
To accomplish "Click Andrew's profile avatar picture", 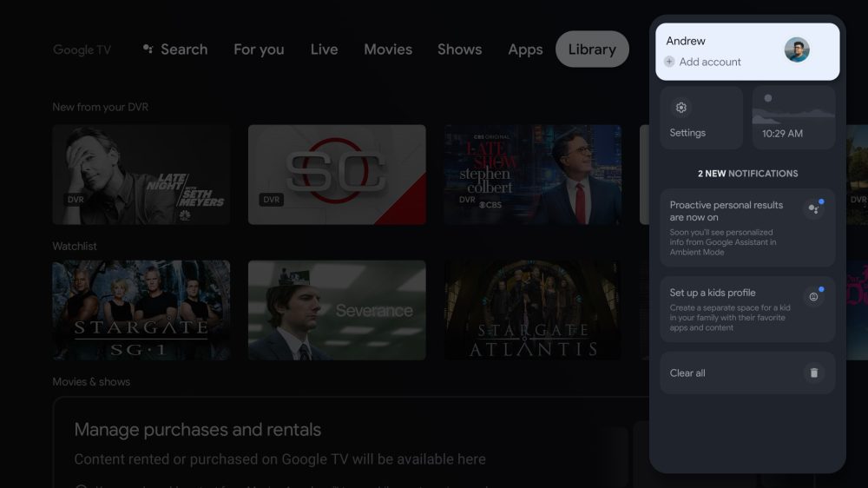I will [796, 50].
